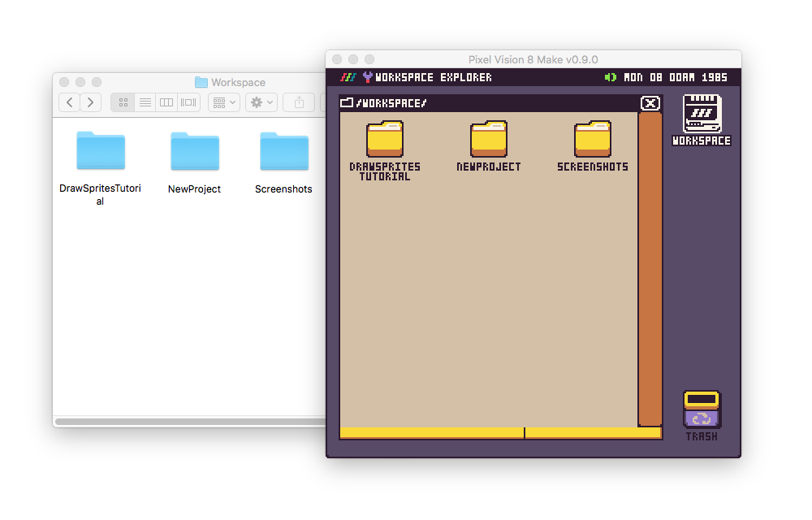Open Finder action gear menu

click(x=261, y=102)
